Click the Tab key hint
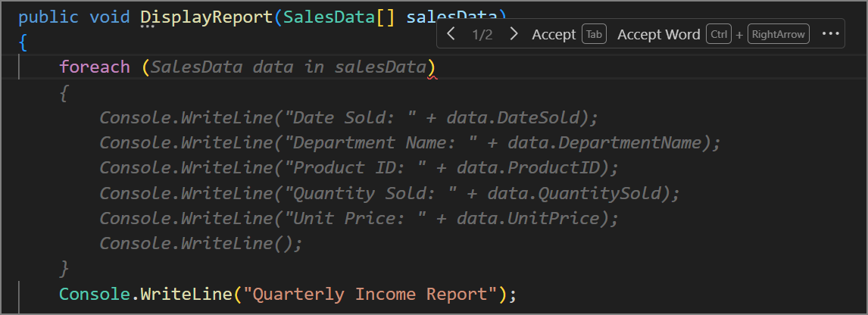The height and width of the screenshot is (315, 868). [594, 34]
